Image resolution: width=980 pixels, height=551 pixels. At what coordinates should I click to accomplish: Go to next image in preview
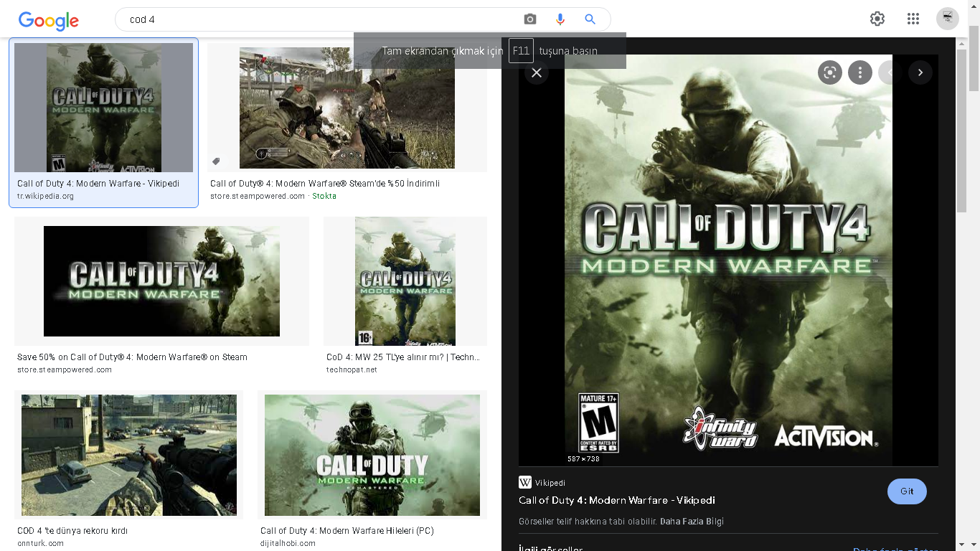coord(920,72)
